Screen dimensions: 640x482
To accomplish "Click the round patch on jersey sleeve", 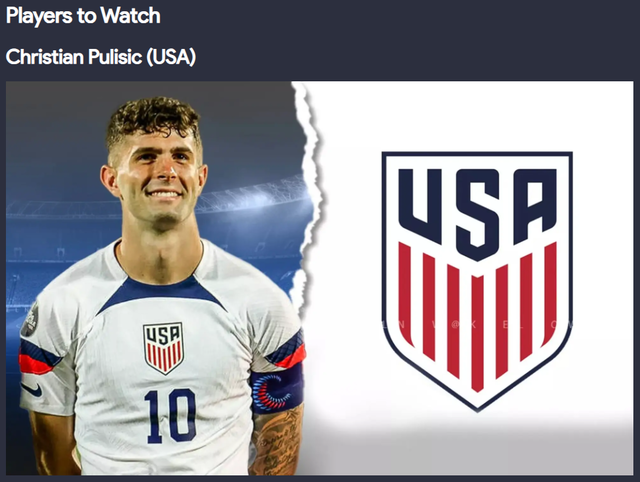I will pos(30,320).
